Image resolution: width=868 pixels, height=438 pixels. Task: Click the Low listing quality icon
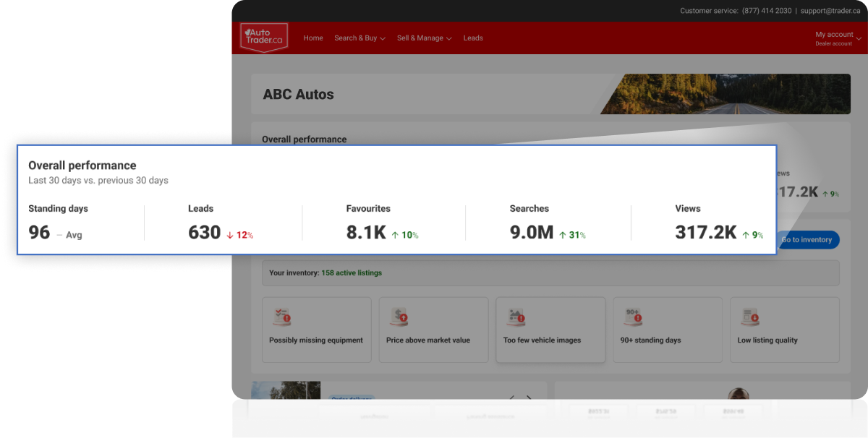(x=749, y=317)
